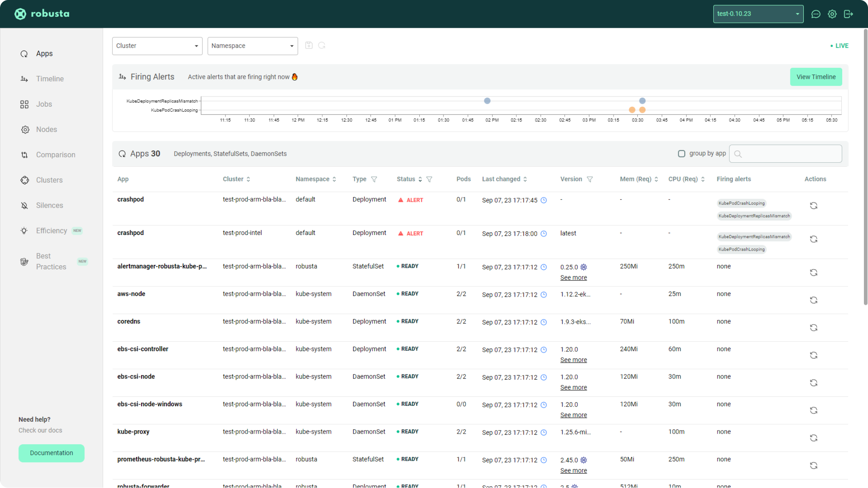The height and width of the screenshot is (488, 868).
Task: Expand the test-0.10.23 account dropdown
Action: (x=758, y=14)
